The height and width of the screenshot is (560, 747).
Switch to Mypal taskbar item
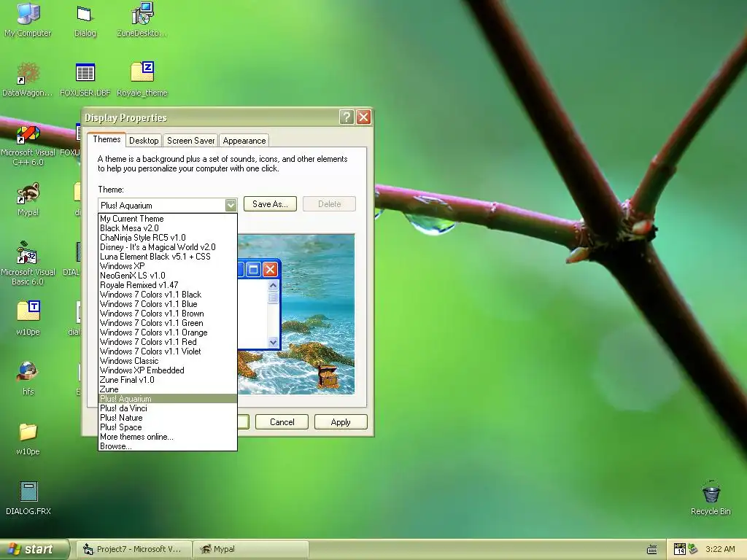(x=252, y=549)
